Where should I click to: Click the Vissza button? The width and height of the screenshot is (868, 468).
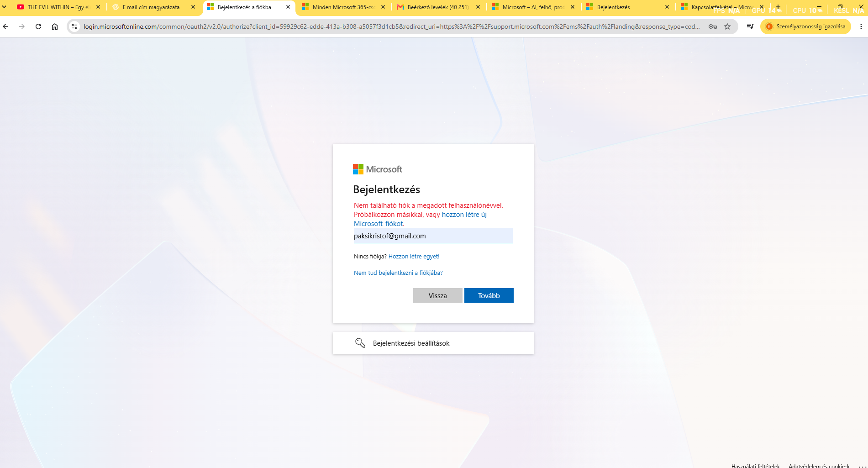[438, 295]
